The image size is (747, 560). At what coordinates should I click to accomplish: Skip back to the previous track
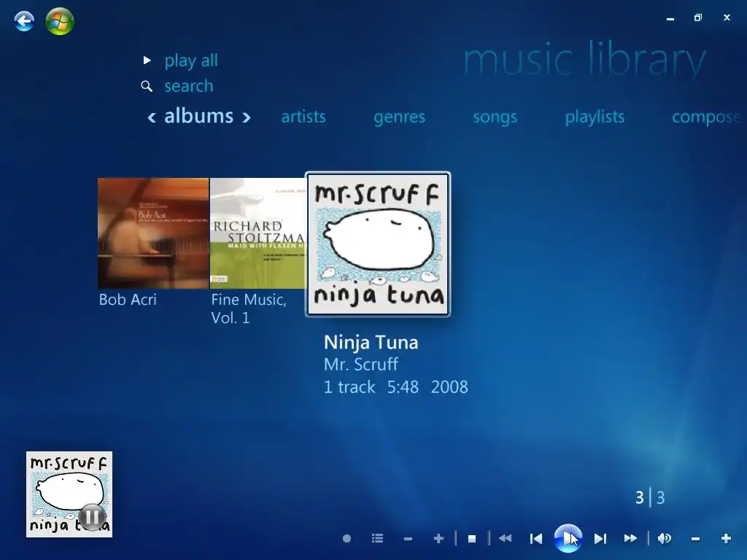tap(536, 539)
